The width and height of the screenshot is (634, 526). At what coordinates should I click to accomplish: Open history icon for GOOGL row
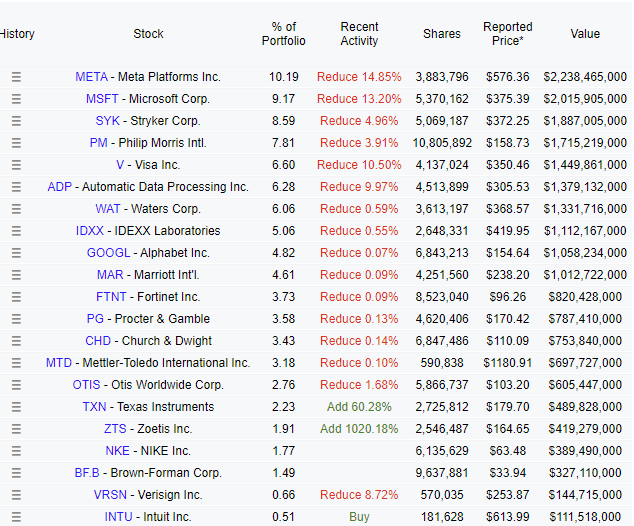[16, 253]
